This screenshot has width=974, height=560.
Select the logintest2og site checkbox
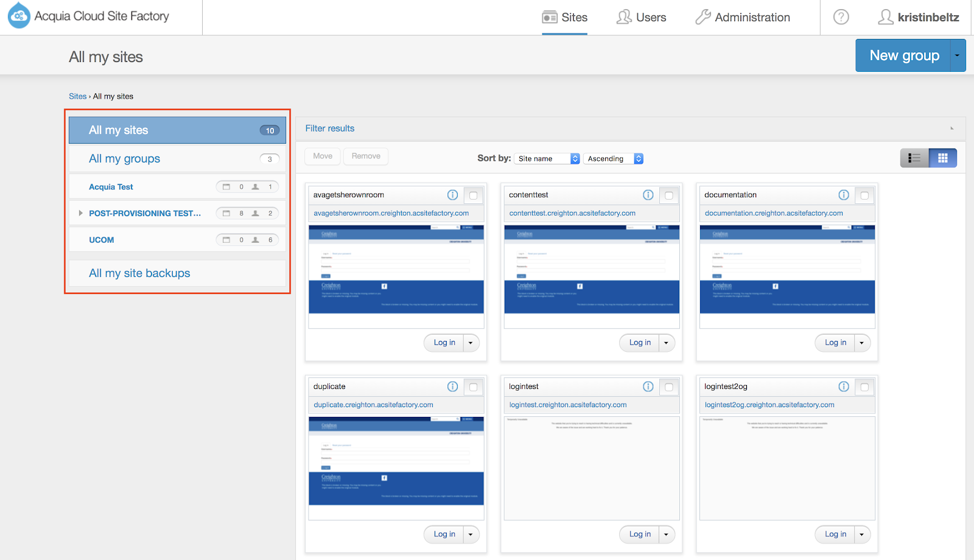[864, 387]
